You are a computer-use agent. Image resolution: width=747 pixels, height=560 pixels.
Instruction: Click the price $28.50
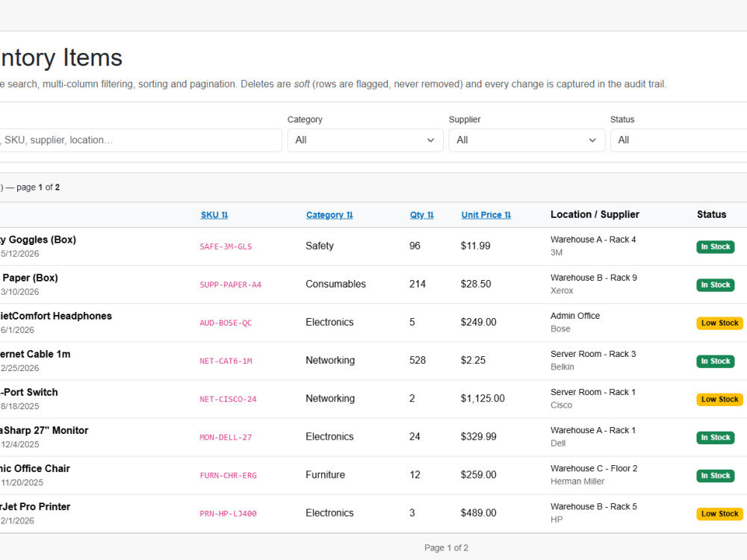pyautogui.click(x=475, y=284)
